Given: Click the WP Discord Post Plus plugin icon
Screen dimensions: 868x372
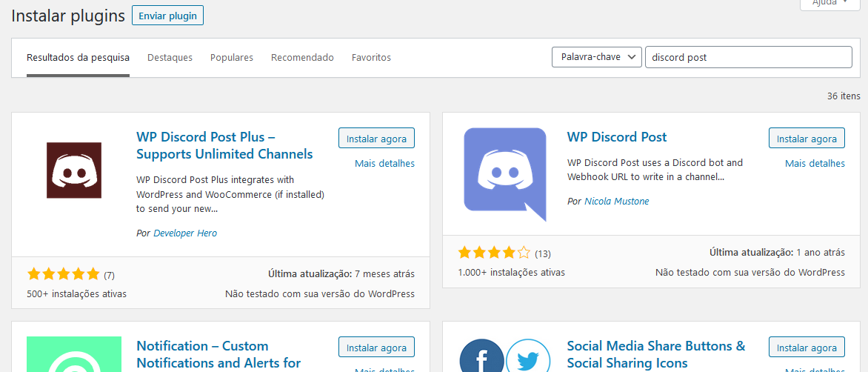Looking at the screenshot, I should (73, 170).
